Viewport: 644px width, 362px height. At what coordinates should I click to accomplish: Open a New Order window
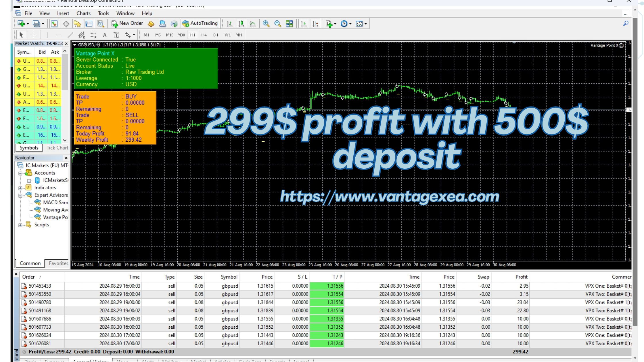click(x=127, y=23)
